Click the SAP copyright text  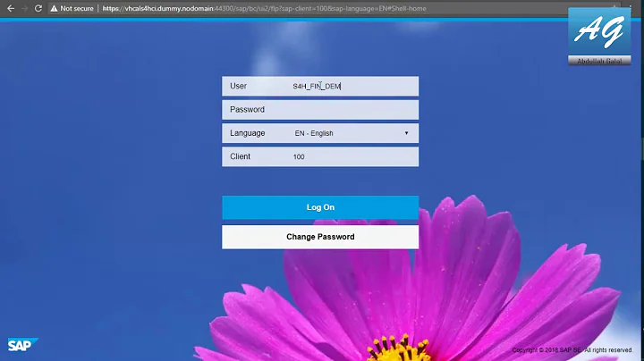[572, 350]
